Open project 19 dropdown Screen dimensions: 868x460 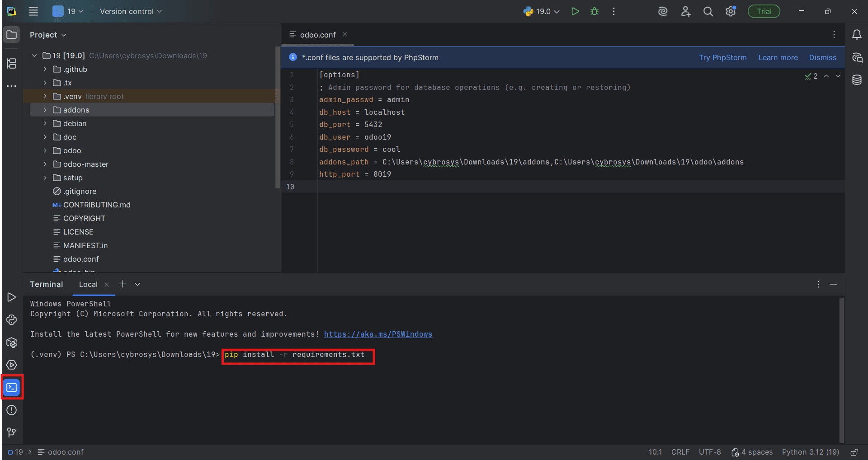(x=68, y=11)
